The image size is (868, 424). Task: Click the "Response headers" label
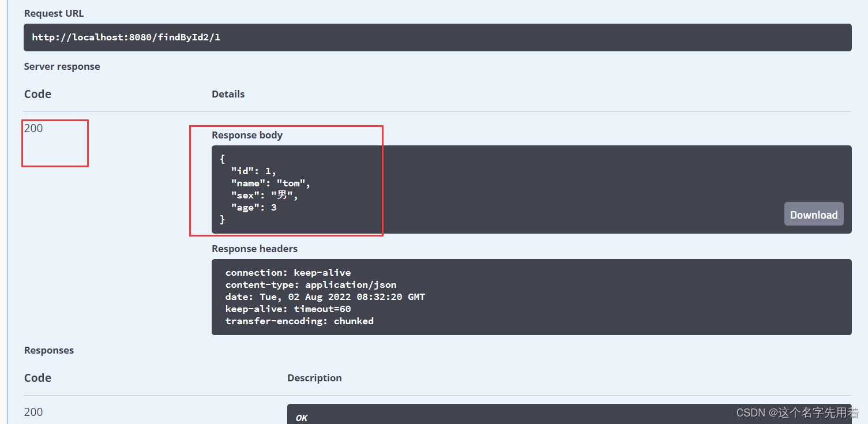(254, 249)
